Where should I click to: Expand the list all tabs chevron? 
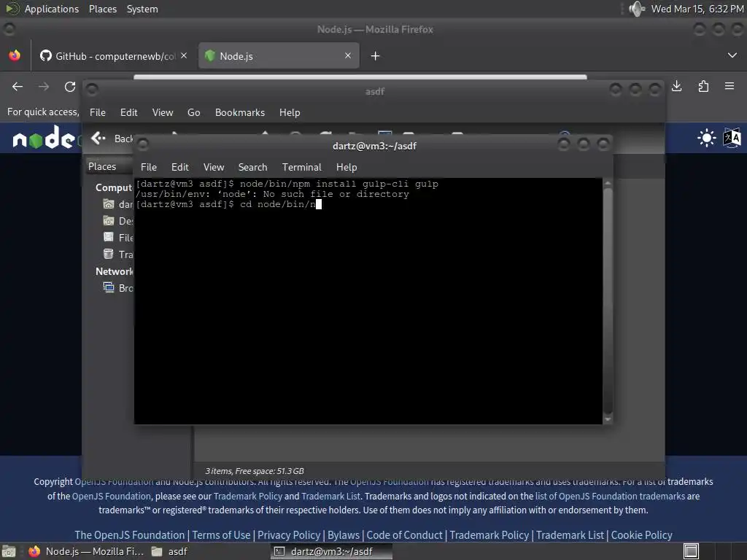click(732, 55)
